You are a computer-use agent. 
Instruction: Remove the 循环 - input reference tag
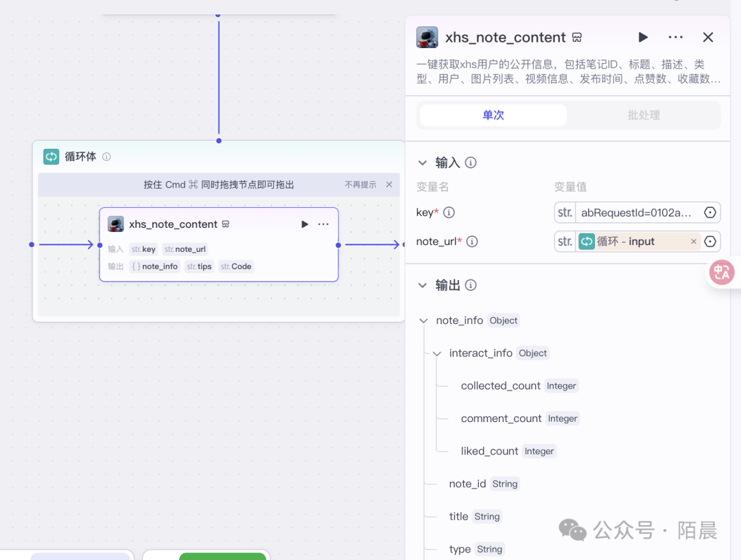point(694,242)
